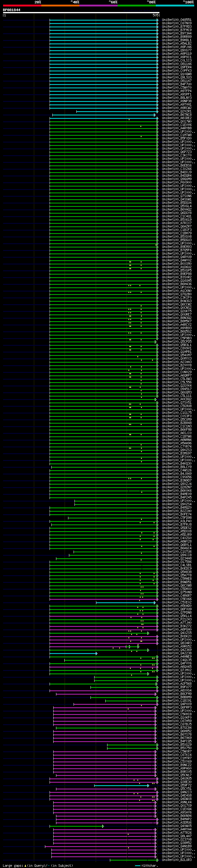Click the cyan bar for UniRef100_Q59F72
Viewport: 197px width, 868px height.
pos(122,785)
